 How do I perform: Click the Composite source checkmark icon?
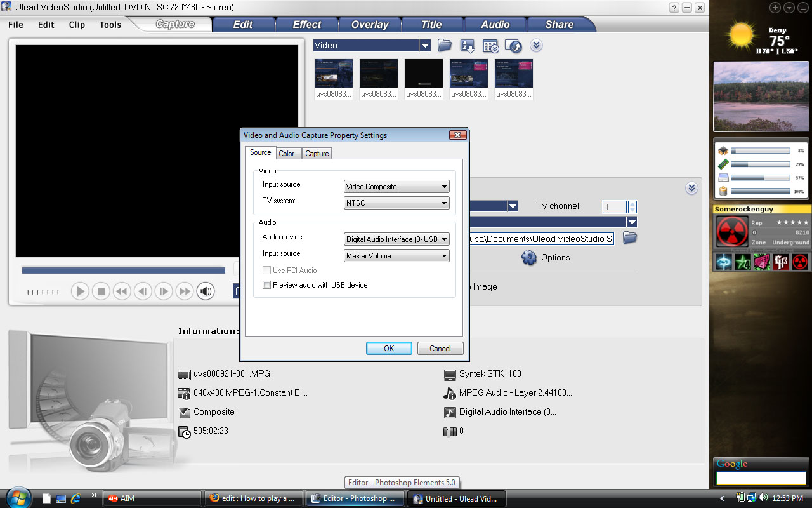pyautogui.click(x=185, y=413)
